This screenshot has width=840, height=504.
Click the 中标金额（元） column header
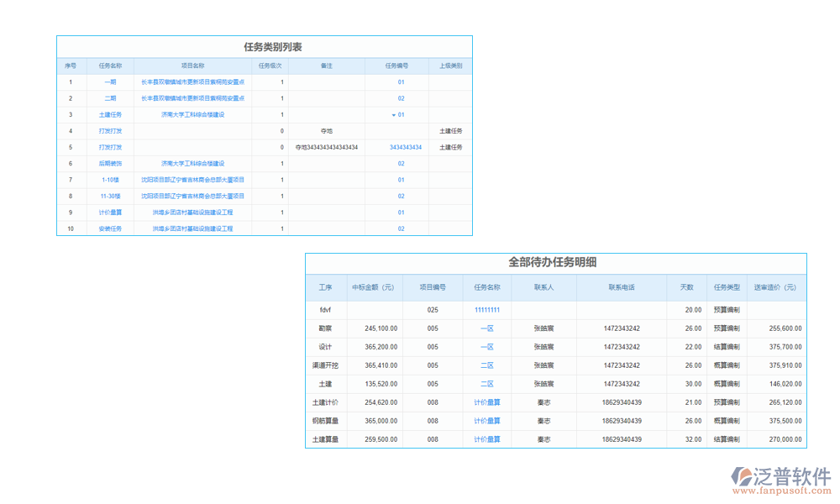[x=373, y=287]
